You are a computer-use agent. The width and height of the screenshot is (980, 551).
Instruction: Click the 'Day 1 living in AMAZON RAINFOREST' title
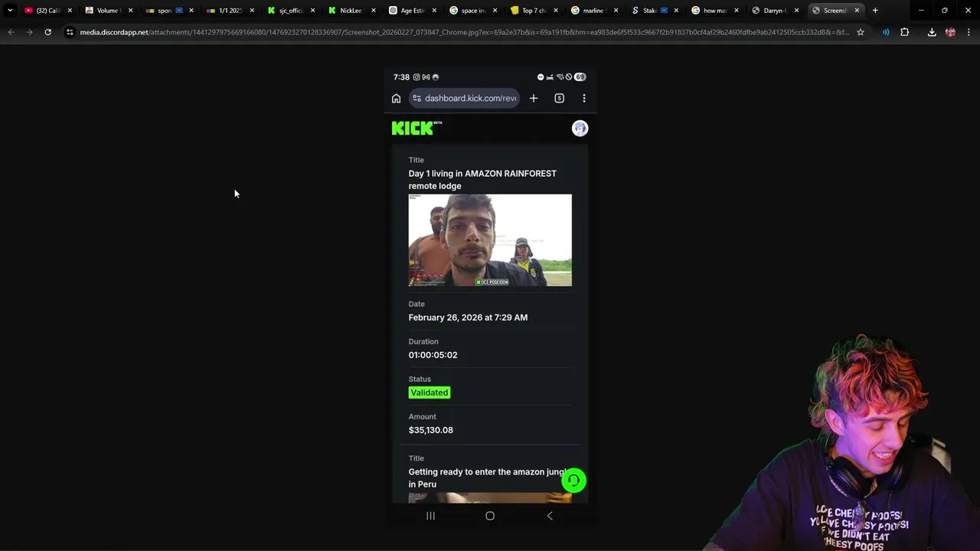coord(482,180)
